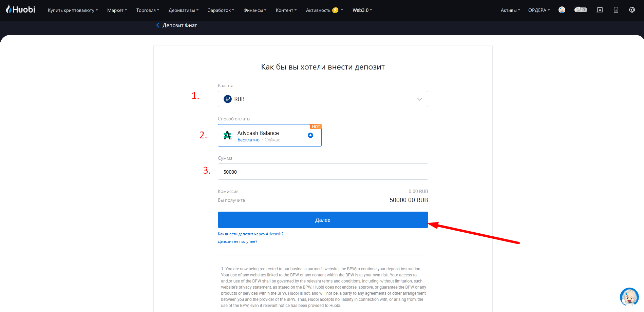Screen dimensions: 644x312
Task: Open the Huobi logo homepage
Action: pyautogui.click(x=20, y=9)
